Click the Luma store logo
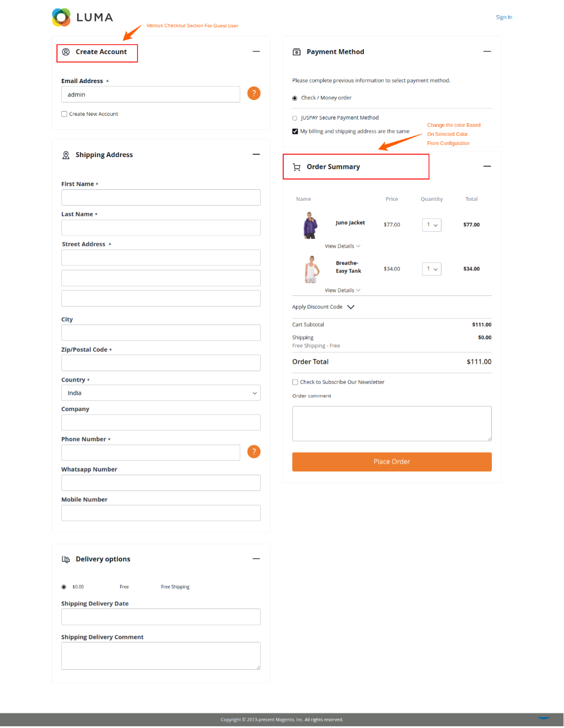This screenshot has height=728, width=564. 82,17
